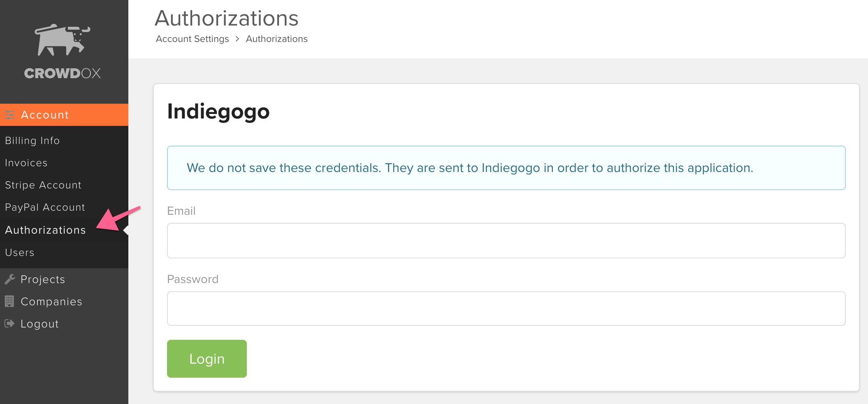Screen dimensions: 868x404
Task: Go to Stripe Account settings
Action: [x=43, y=185]
